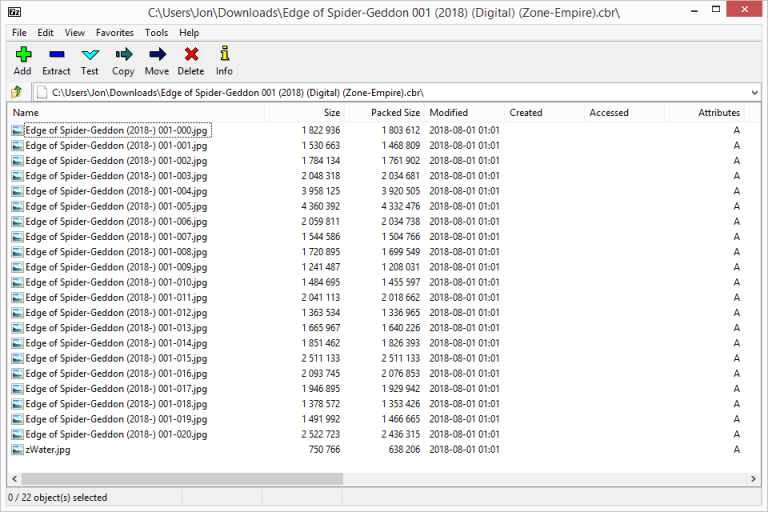Click the file icon of 001-020.jpg
Image resolution: width=768 pixels, height=512 pixels.
click(x=18, y=434)
